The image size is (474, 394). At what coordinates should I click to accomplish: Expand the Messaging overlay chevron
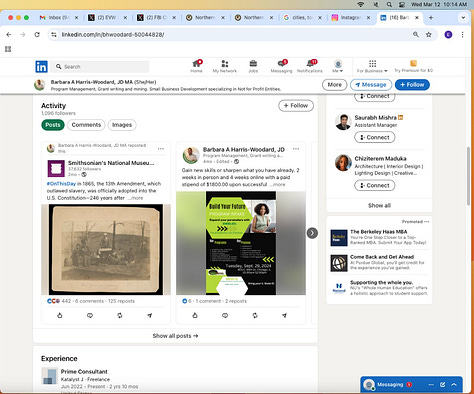[x=454, y=385]
